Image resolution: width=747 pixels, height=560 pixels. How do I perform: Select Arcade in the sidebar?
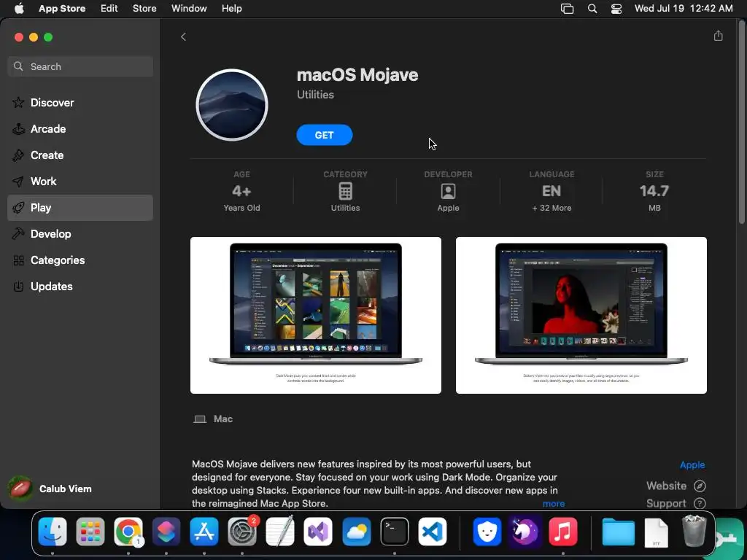click(x=80, y=128)
